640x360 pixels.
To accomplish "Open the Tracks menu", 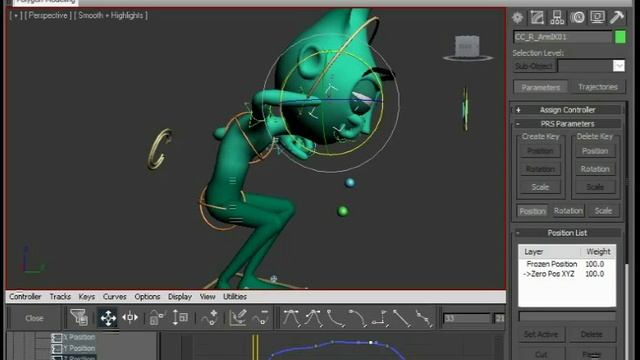I will 60,297.
